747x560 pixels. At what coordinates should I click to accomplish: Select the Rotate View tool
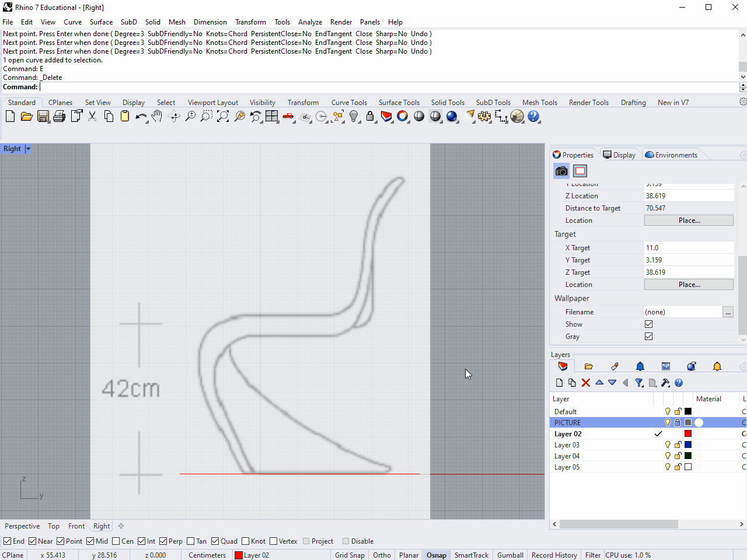174,116
